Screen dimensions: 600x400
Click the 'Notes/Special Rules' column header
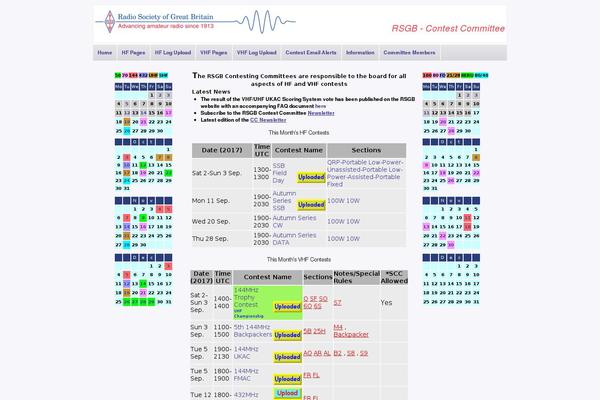[356, 277]
